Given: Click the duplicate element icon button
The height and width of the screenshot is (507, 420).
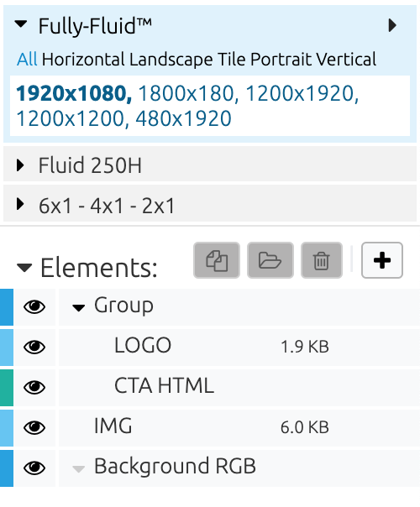Looking at the screenshot, I should (x=217, y=260).
